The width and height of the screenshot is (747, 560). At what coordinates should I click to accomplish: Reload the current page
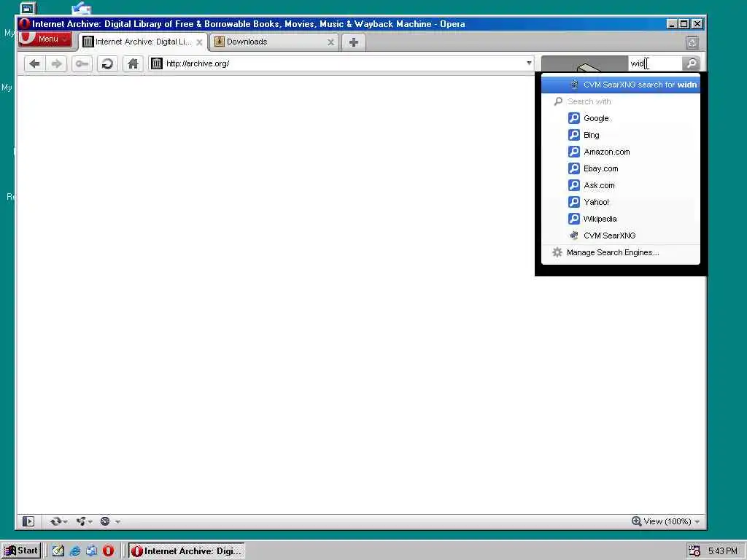point(107,64)
